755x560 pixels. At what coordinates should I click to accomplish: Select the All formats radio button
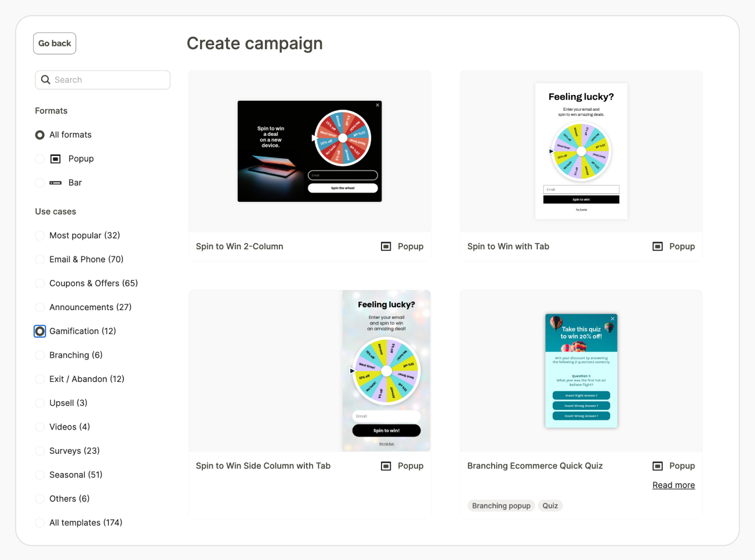pos(40,135)
